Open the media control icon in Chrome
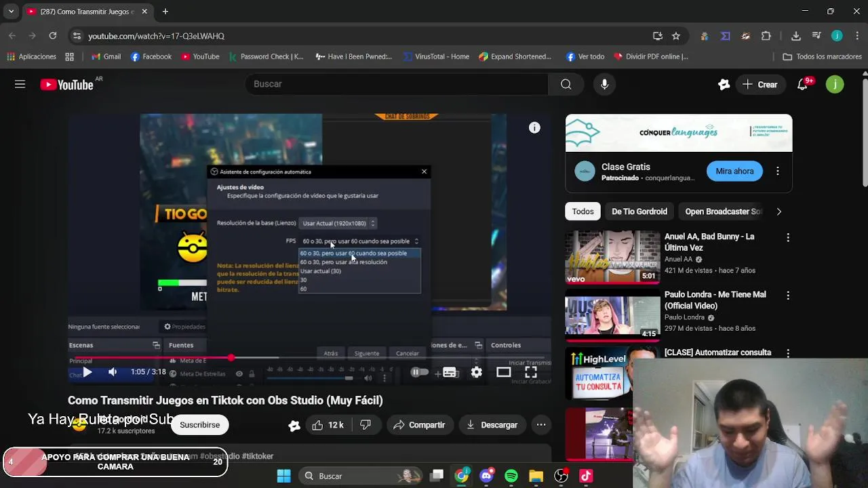 tap(816, 36)
